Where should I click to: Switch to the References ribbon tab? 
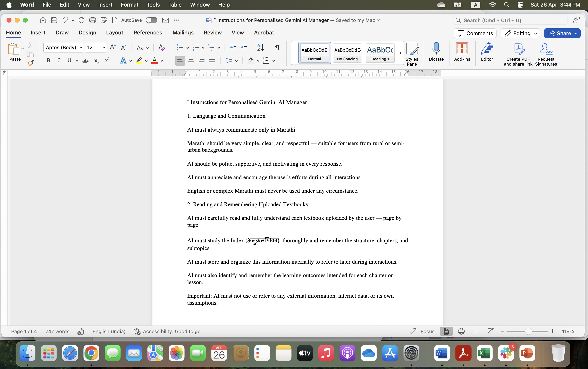[148, 32]
